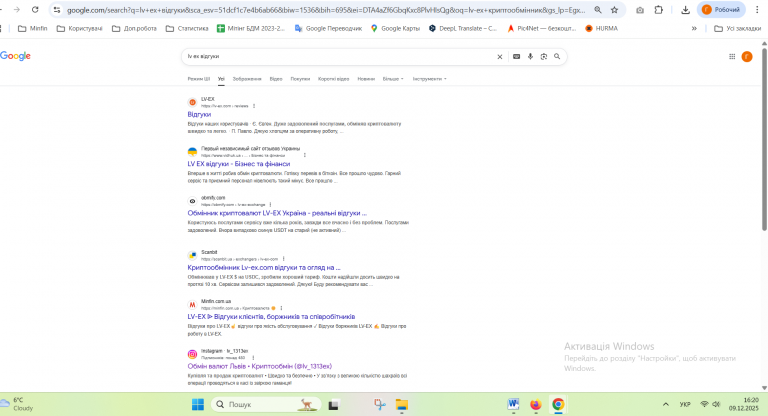768x416 pixels.
Task: Open more options for the LV-EX result
Action: pyautogui.click(x=254, y=106)
